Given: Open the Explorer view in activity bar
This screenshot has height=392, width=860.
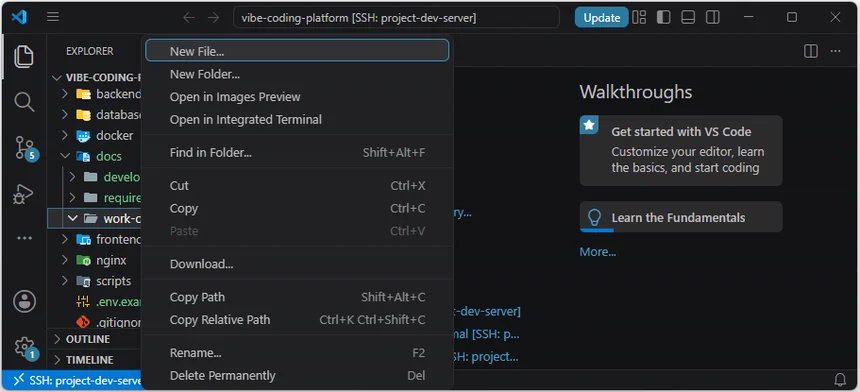Looking at the screenshot, I should click(24, 56).
